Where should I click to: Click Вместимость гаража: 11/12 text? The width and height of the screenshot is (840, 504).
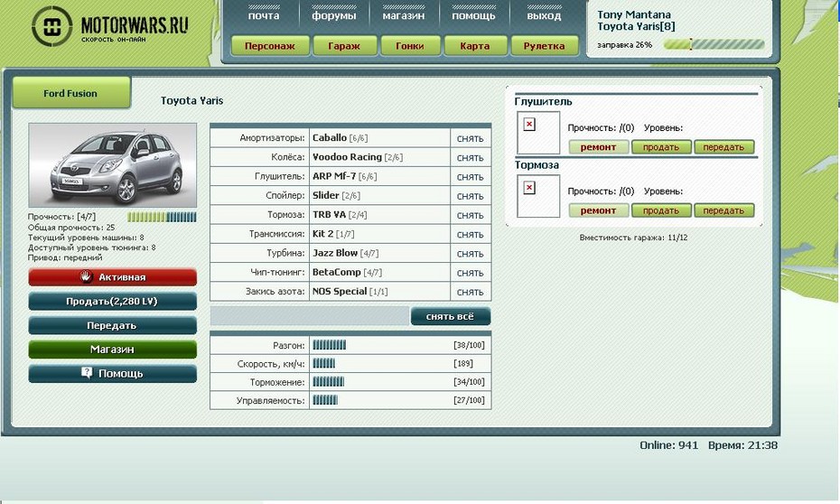point(633,238)
